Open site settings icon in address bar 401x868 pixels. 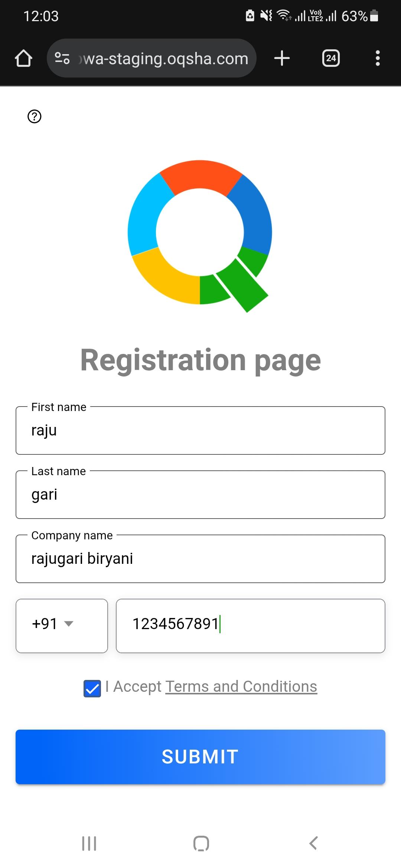coord(62,58)
